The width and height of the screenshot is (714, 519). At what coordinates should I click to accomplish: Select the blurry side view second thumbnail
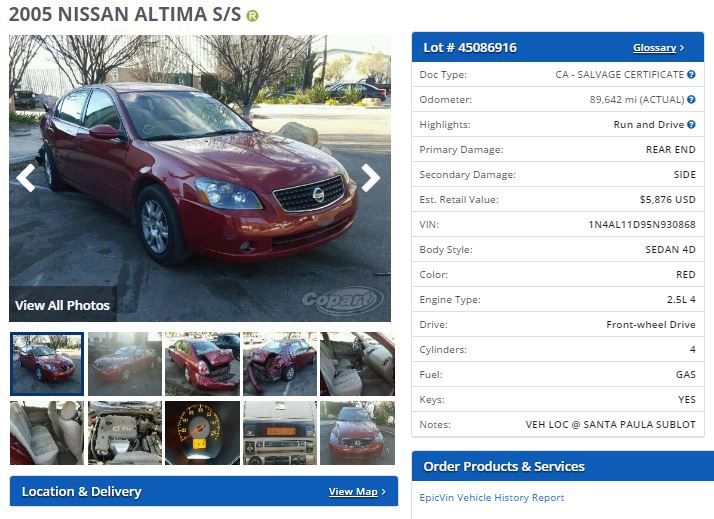click(x=125, y=364)
